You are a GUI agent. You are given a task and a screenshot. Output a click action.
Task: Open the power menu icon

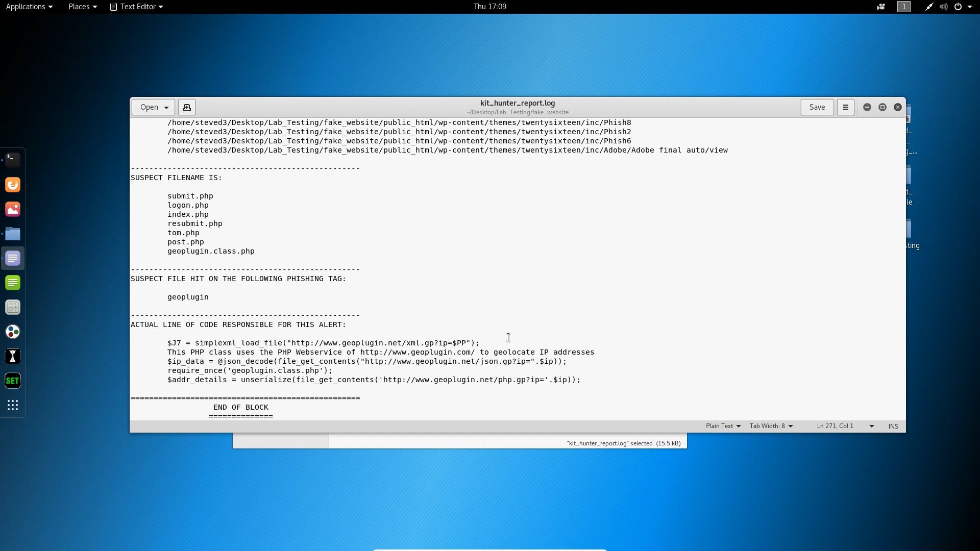958,7
